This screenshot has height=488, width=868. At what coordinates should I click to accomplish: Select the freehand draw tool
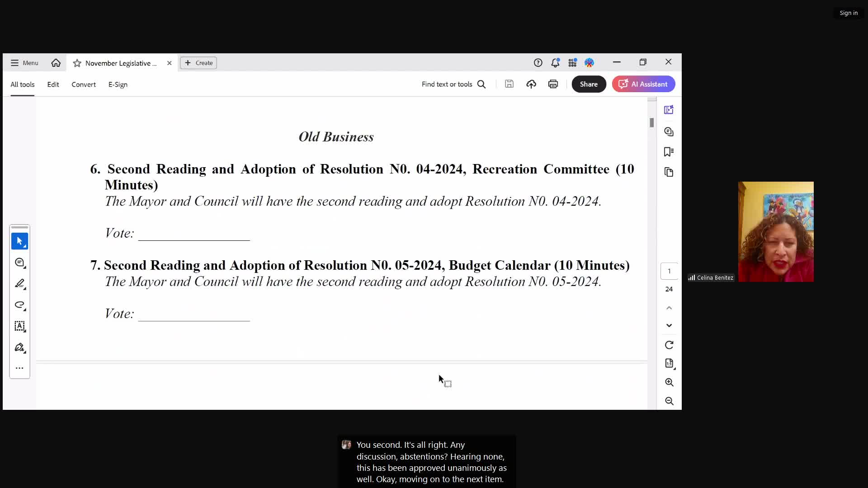point(19,305)
